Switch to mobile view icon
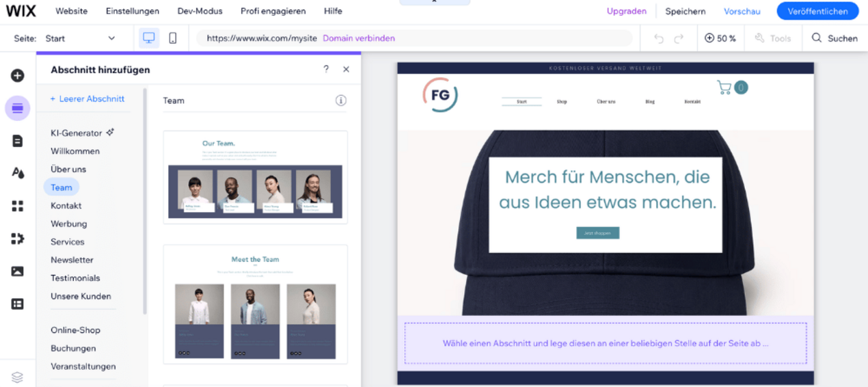 [x=173, y=38]
